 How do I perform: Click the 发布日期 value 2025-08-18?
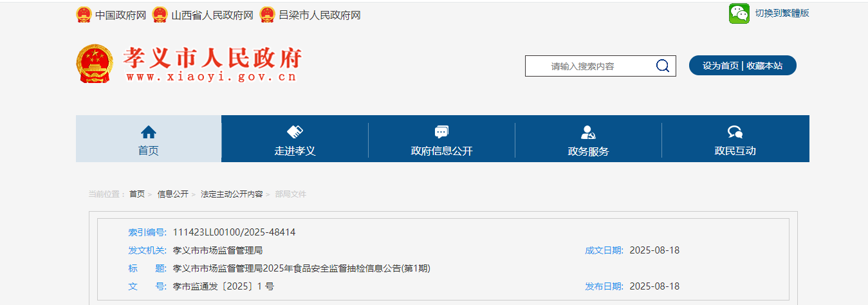(654, 286)
